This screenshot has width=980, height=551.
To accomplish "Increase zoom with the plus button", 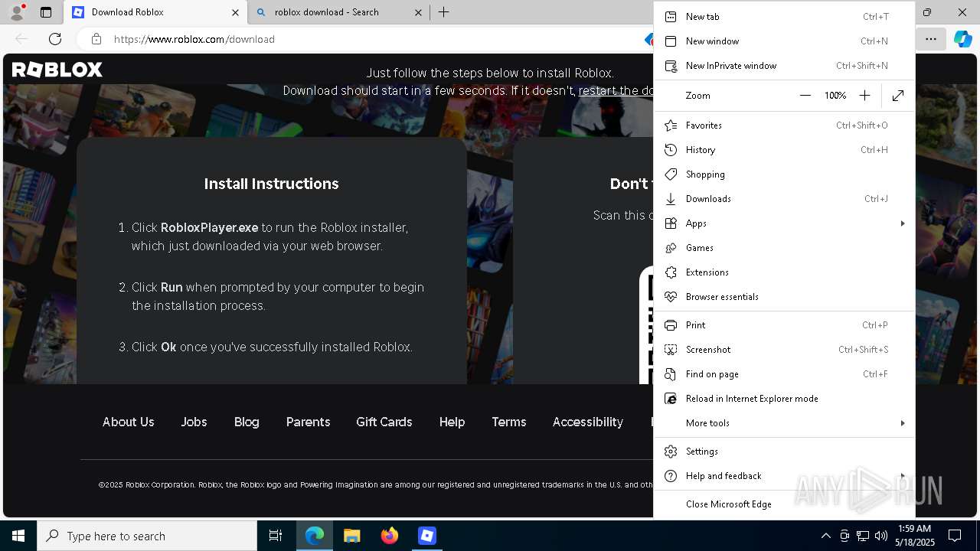I will pos(864,96).
